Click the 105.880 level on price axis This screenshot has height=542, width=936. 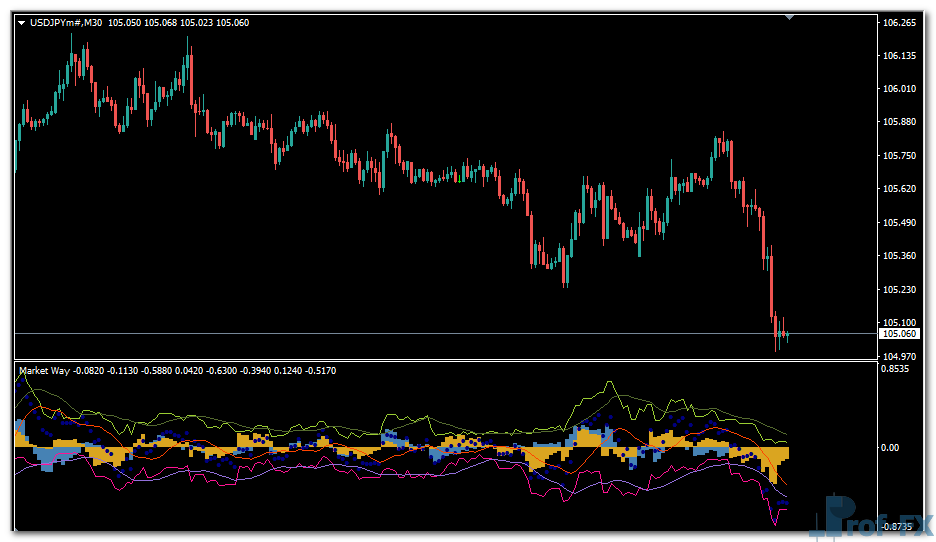pos(900,122)
